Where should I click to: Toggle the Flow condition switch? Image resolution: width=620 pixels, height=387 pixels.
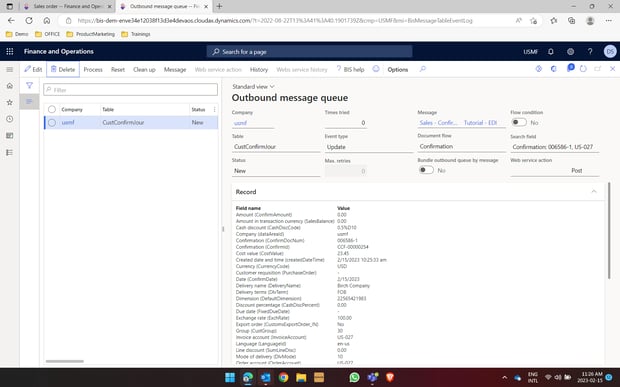(519, 123)
